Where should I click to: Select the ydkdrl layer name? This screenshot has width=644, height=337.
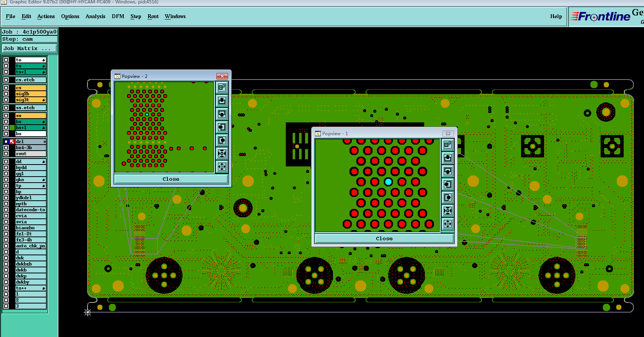pos(31,198)
